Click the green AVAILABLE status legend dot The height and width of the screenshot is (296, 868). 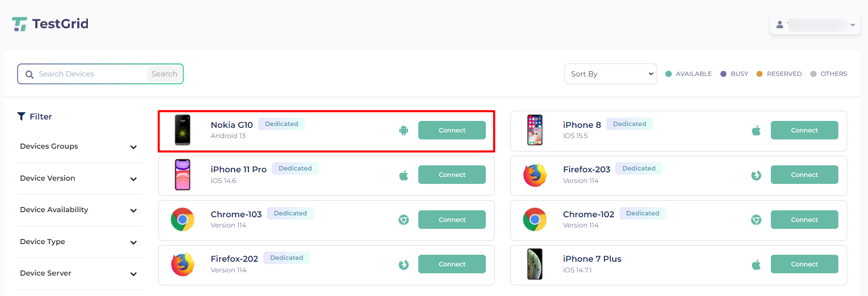[668, 74]
